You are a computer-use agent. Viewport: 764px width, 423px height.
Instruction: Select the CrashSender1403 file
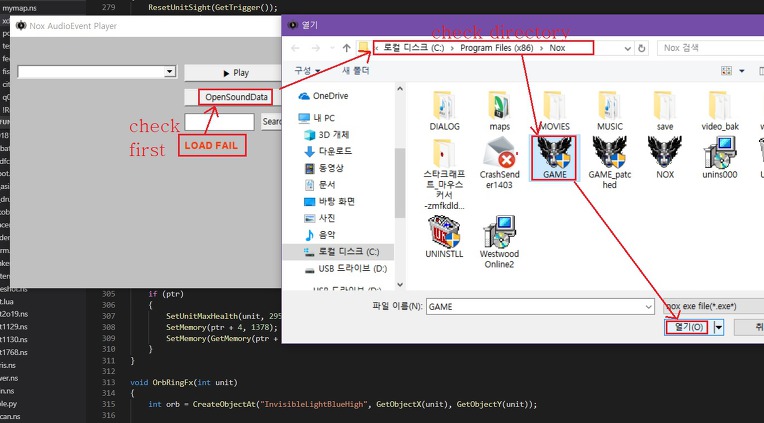(x=499, y=163)
